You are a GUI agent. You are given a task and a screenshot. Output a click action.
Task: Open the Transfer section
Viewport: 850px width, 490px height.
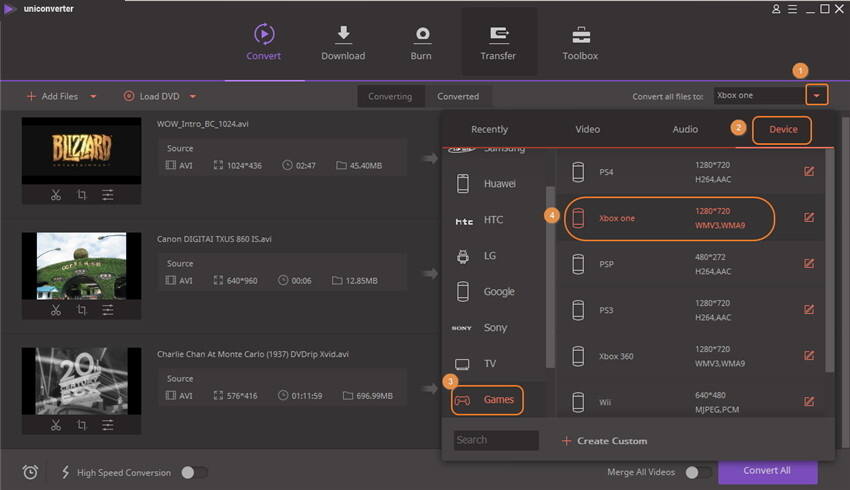pyautogui.click(x=498, y=42)
